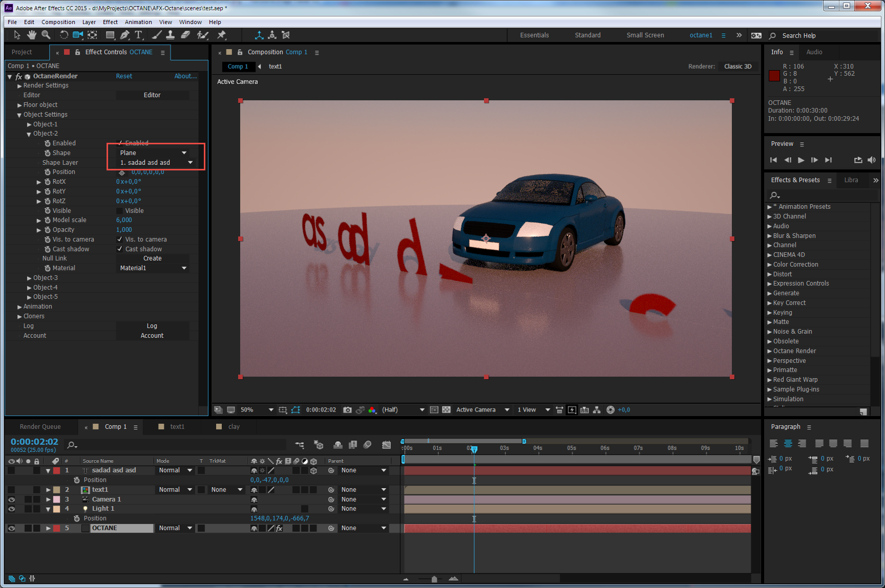Toggle Vis. to camera checkbox

pos(119,239)
